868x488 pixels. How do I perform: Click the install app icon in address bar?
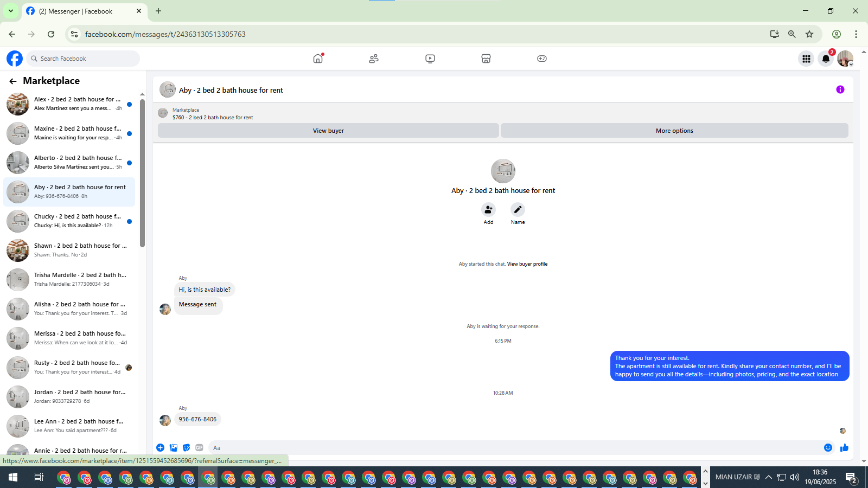775,34
